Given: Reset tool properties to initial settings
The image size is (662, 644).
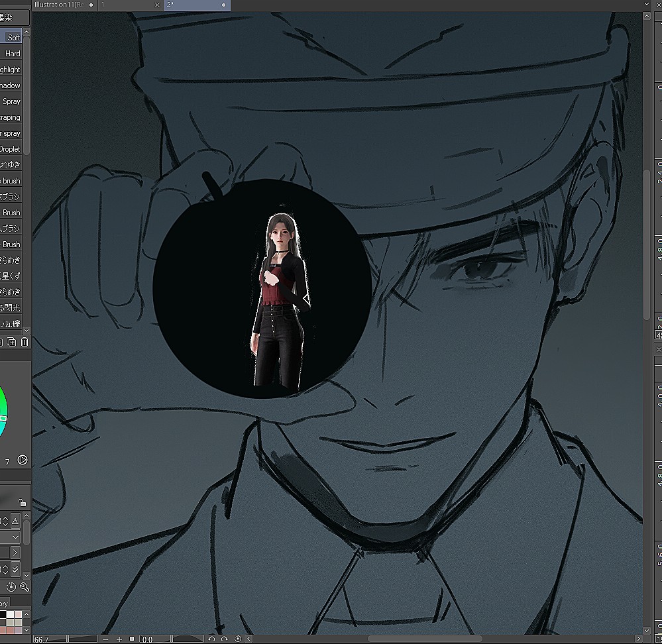Looking at the screenshot, I should (11, 587).
